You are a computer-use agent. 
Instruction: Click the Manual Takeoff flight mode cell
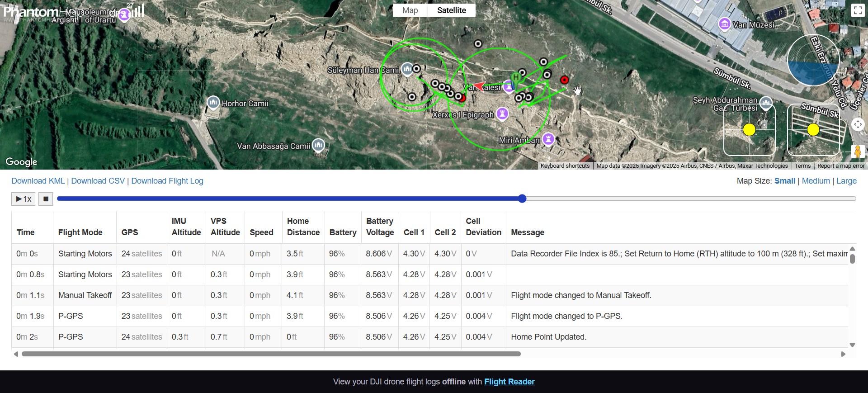tap(85, 295)
